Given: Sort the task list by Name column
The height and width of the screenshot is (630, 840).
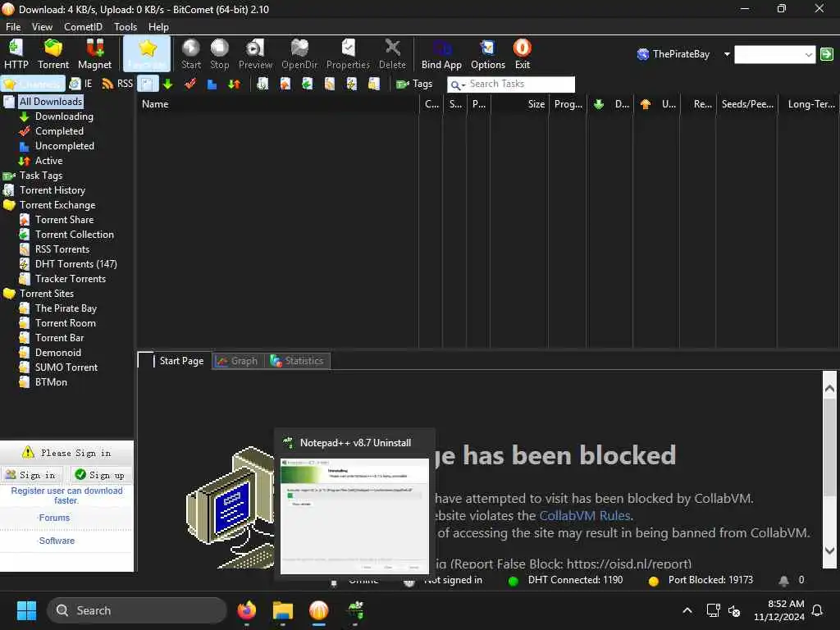Looking at the screenshot, I should click(278, 104).
